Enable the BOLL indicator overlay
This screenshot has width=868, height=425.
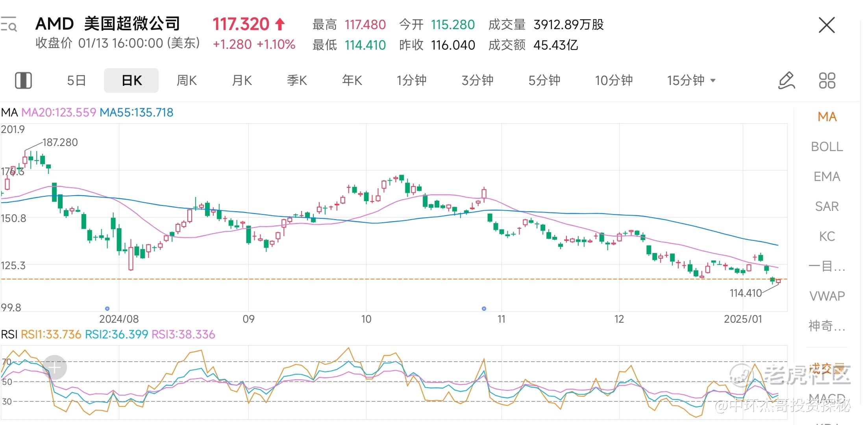pos(827,147)
